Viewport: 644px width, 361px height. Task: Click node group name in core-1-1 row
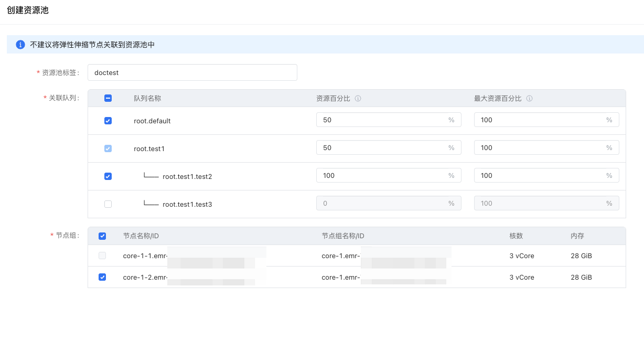(x=341, y=256)
